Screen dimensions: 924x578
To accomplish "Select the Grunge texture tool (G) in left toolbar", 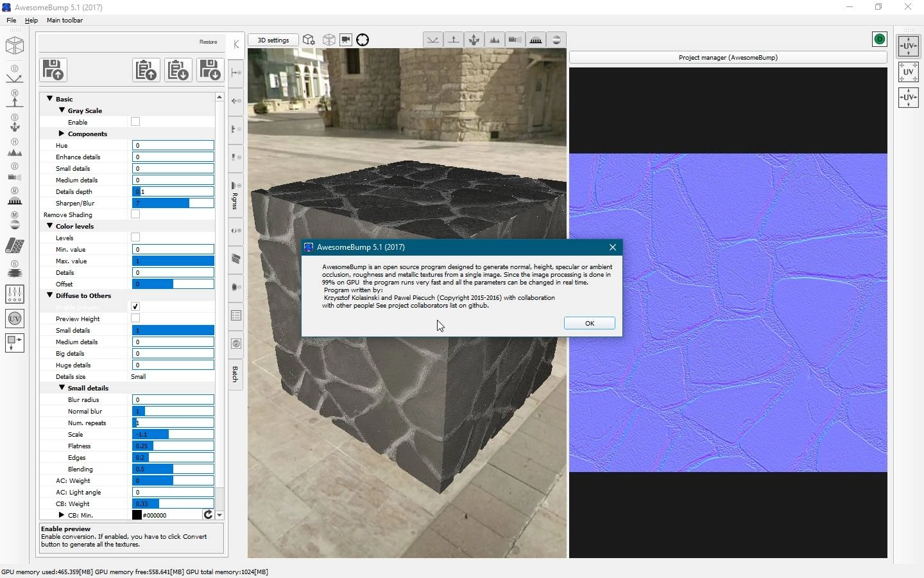I will pyautogui.click(x=14, y=269).
